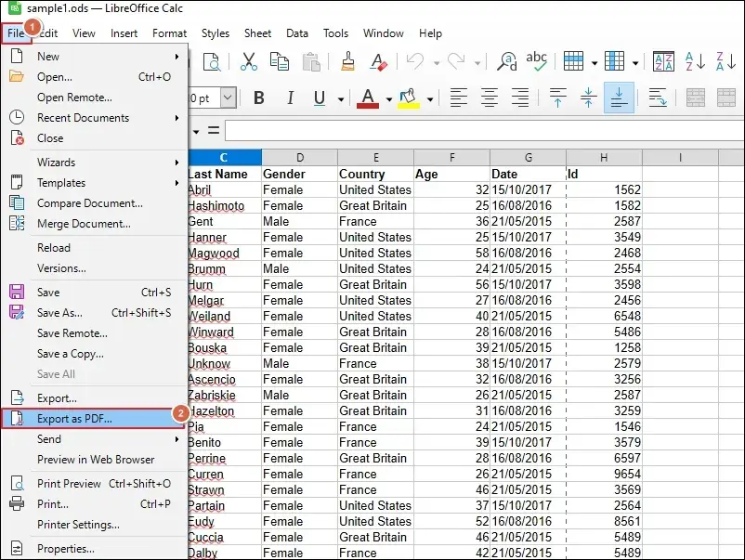
Task: Expand the Wizards submenu
Action: [x=95, y=163]
